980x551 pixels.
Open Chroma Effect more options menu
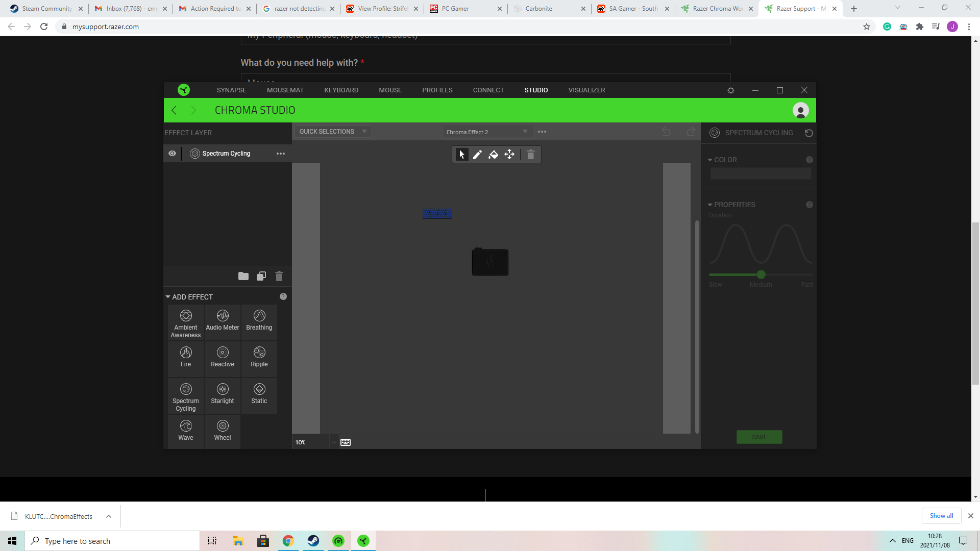pos(542,132)
